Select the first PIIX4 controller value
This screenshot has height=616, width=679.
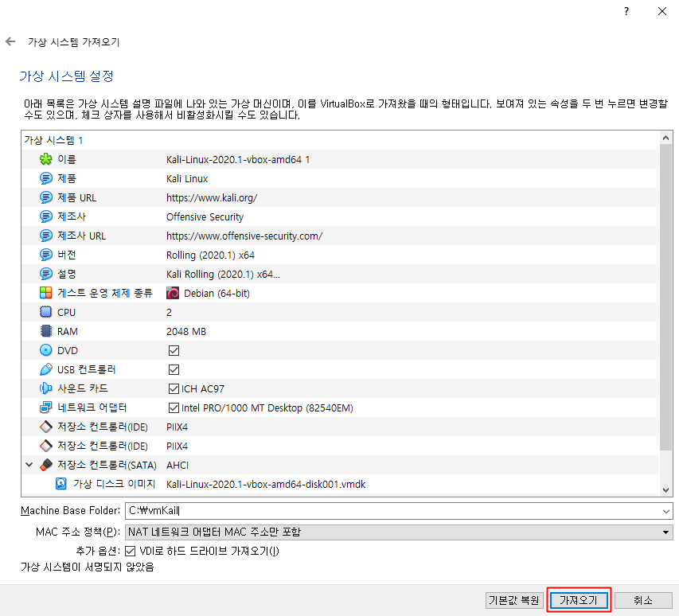click(177, 427)
